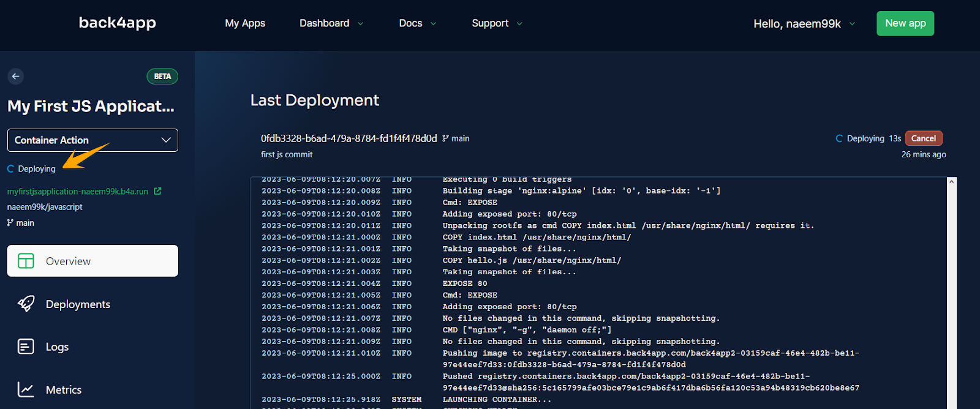This screenshot has width=980, height=409.
Task: Cancel the current deployment
Action: pos(924,138)
